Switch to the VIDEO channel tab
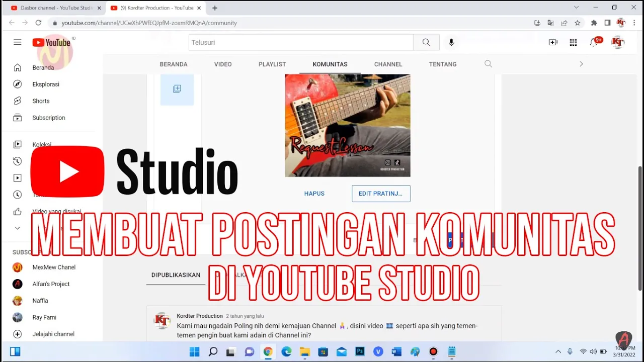 tap(223, 64)
